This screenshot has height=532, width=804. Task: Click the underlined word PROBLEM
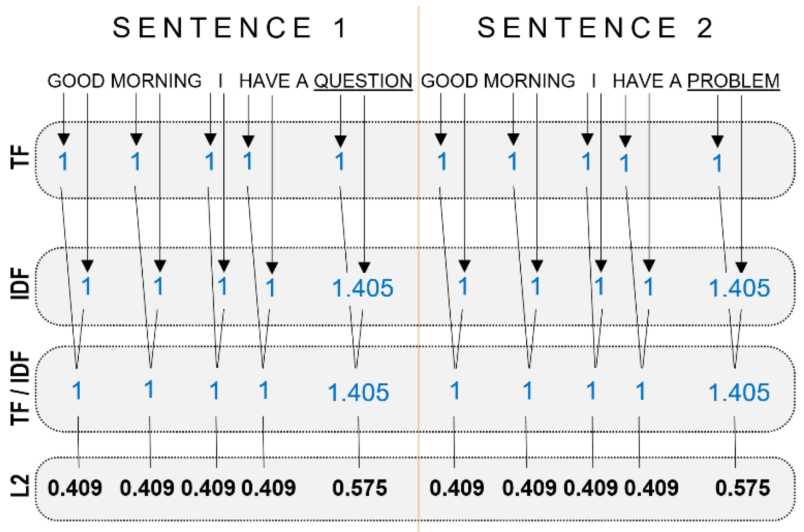pyautogui.click(x=733, y=81)
